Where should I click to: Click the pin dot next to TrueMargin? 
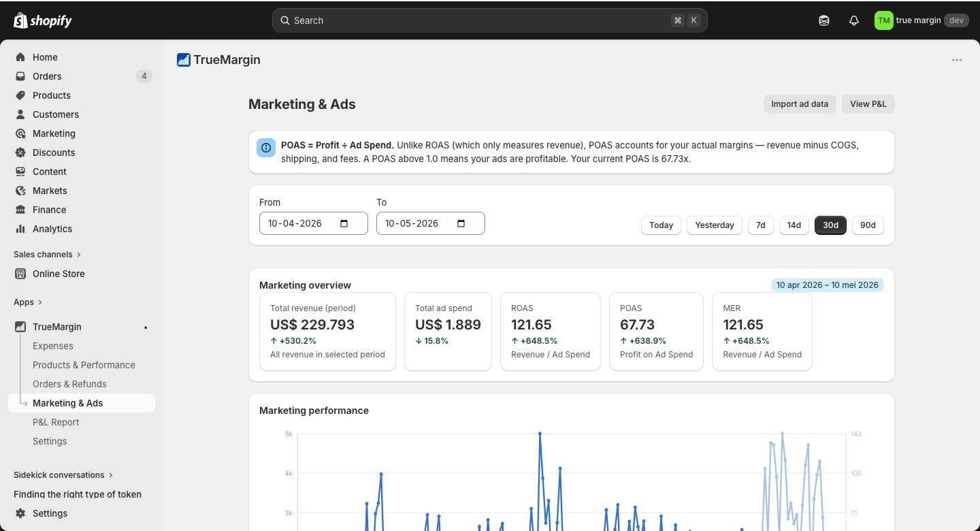point(146,327)
